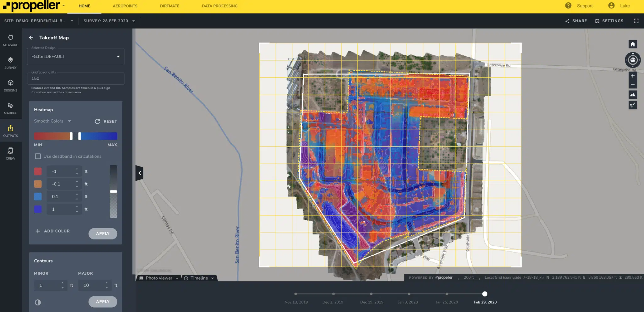Zoom in on the map

pos(633,76)
